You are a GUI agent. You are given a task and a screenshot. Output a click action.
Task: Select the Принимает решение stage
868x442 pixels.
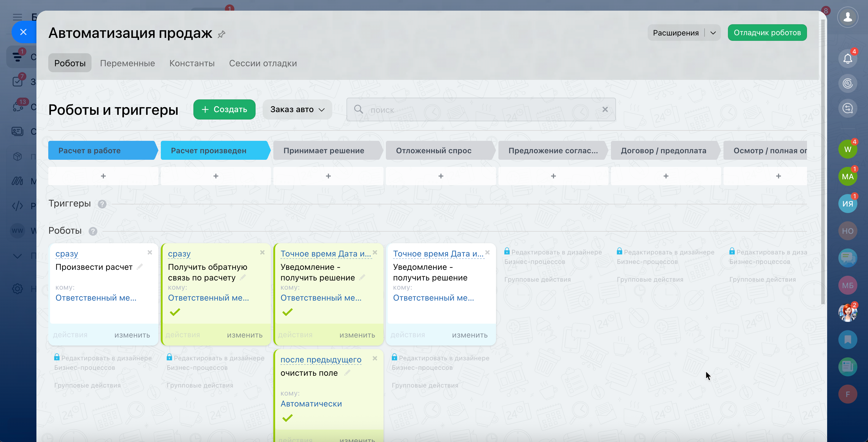pyautogui.click(x=328, y=151)
